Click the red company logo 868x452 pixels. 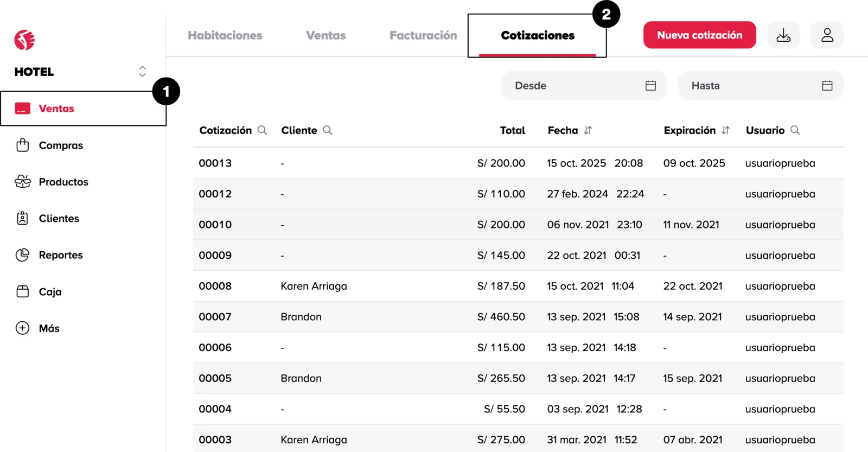(24, 40)
